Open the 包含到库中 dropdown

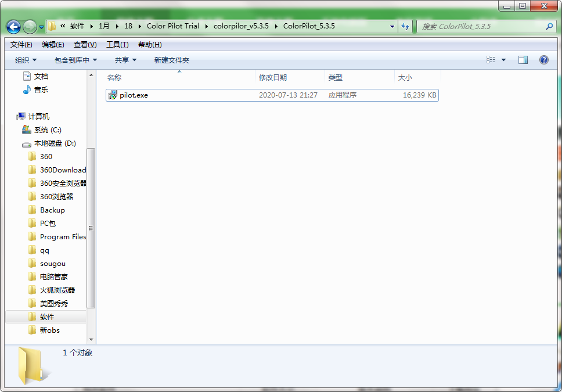(75, 60)
